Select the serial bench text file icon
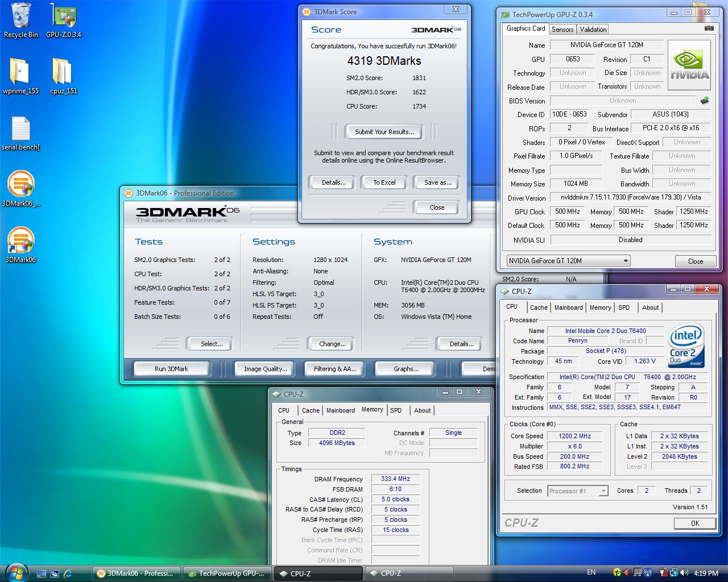 [x=20, y=133]
